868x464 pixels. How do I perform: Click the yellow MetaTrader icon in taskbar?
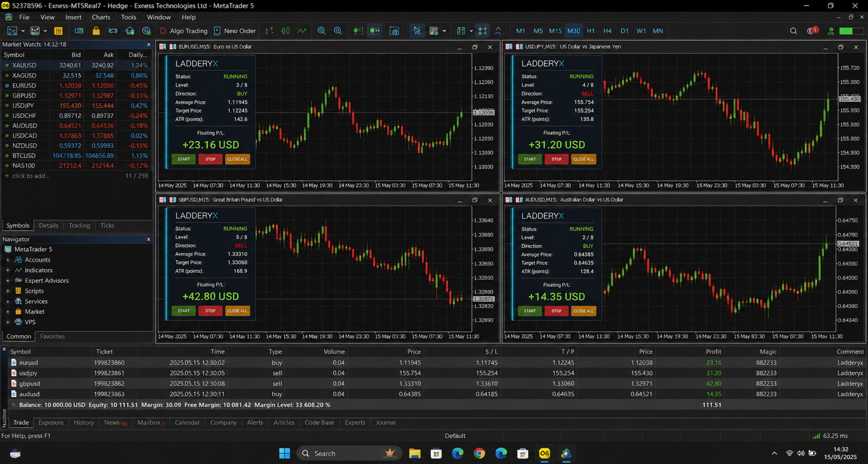coord(544,453)
